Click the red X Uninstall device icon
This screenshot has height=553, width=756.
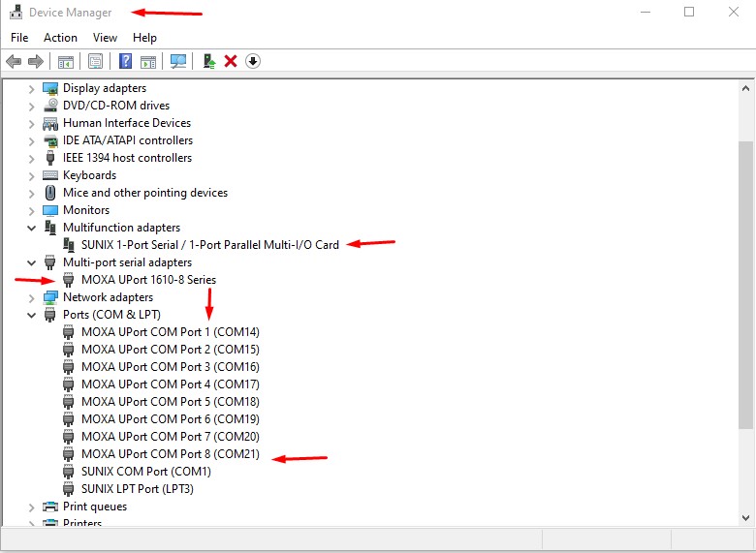click(231, 61)
